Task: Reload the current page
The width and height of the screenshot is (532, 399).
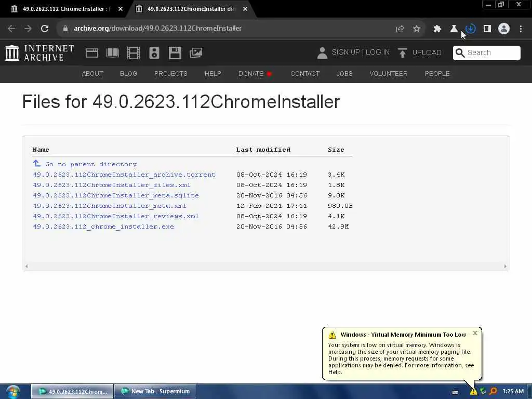Action: (x=45, y=29)
